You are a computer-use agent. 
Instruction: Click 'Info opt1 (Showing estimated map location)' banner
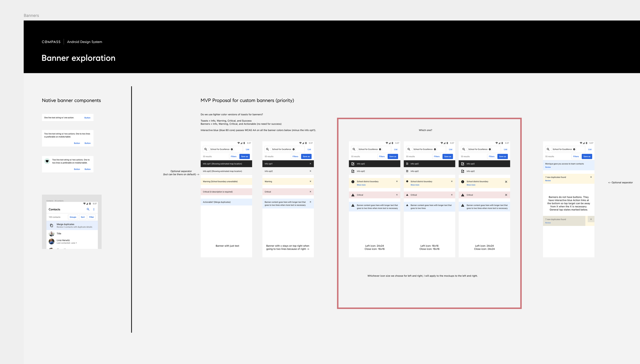(x=226, y=164)
